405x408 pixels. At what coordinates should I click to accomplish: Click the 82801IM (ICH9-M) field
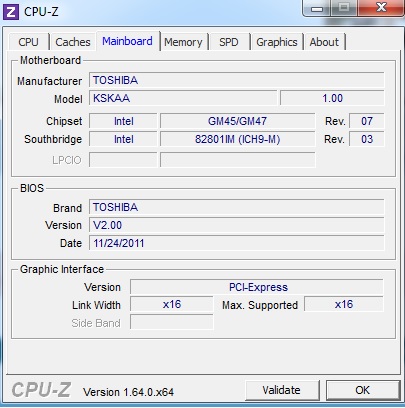click(237, 139)
